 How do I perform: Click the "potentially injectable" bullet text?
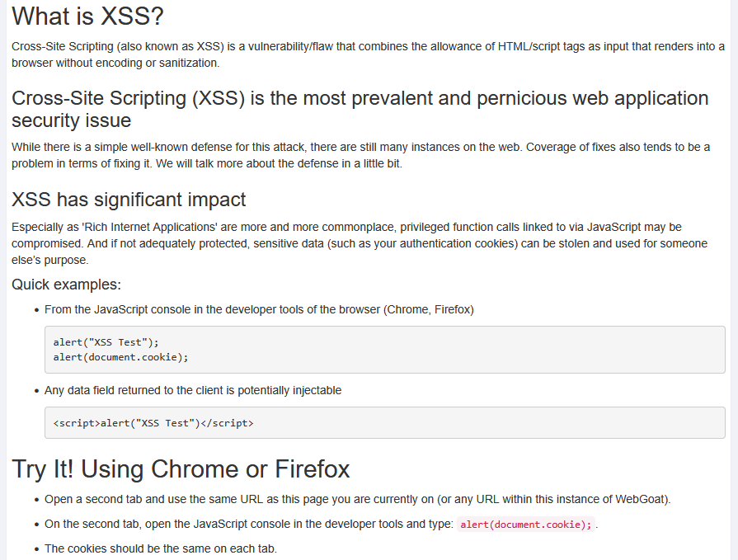[193, 390]
